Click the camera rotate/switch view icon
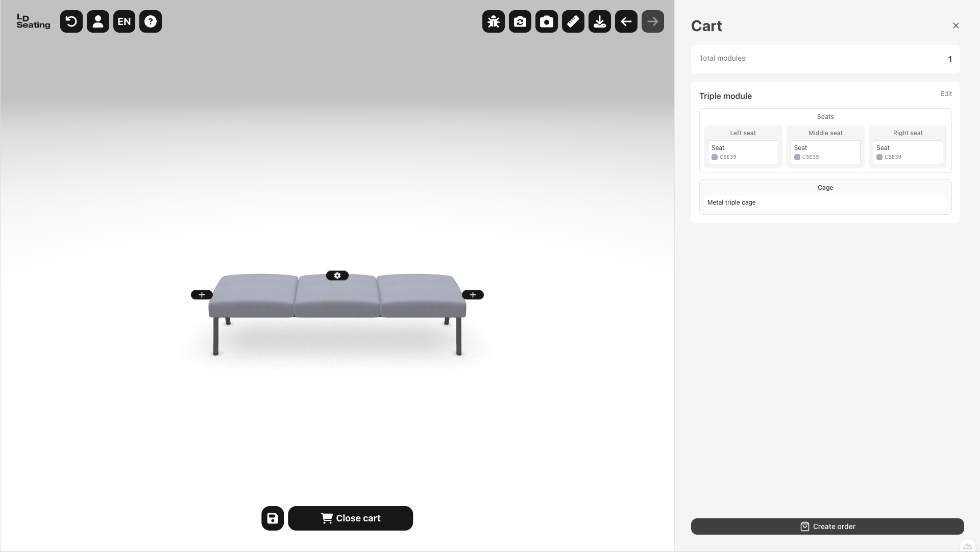 (x=520, y=21)
